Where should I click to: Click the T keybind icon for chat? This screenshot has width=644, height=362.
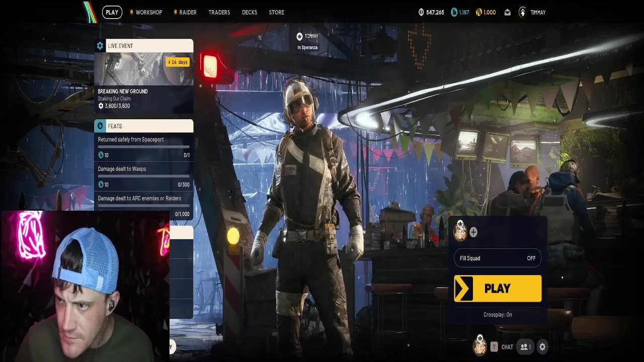tap(494, 347)
